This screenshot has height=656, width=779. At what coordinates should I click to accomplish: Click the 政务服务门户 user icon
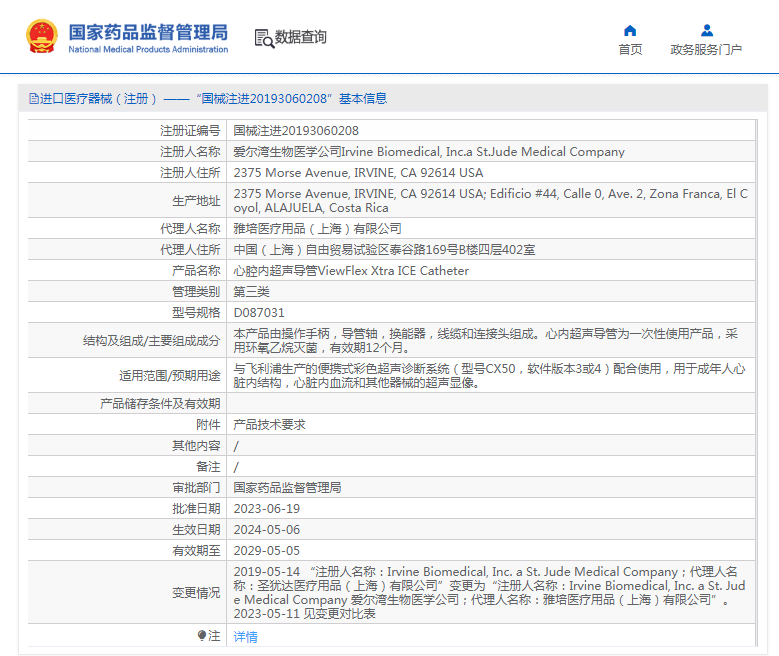[x=706, y=31]
